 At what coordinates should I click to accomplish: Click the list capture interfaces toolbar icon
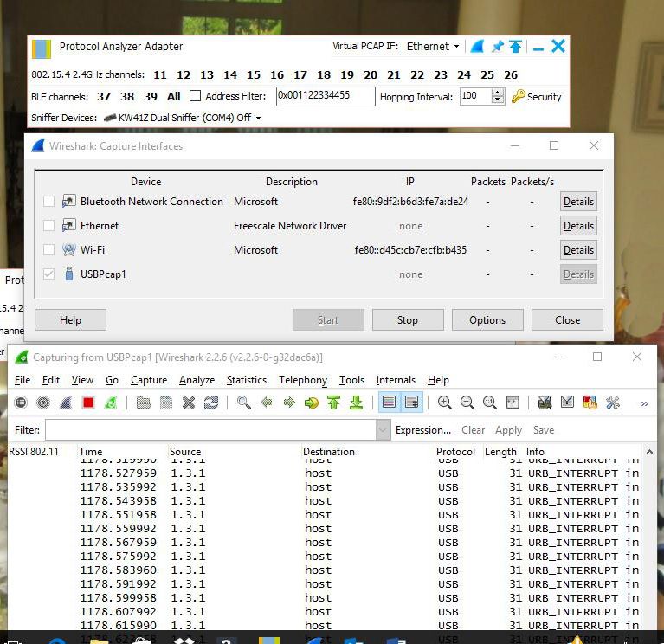point(20,402)
